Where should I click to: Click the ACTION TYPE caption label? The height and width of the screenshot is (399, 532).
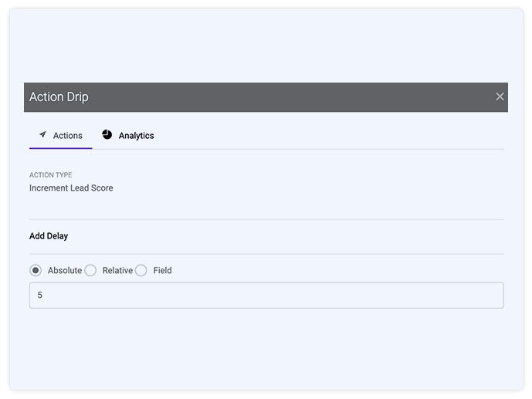[51, 175]
